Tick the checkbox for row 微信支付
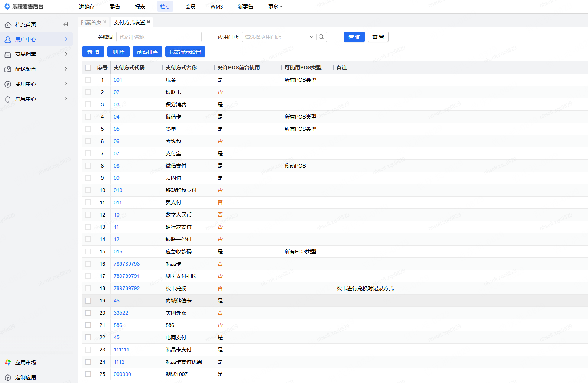 [x=88, y=166]
